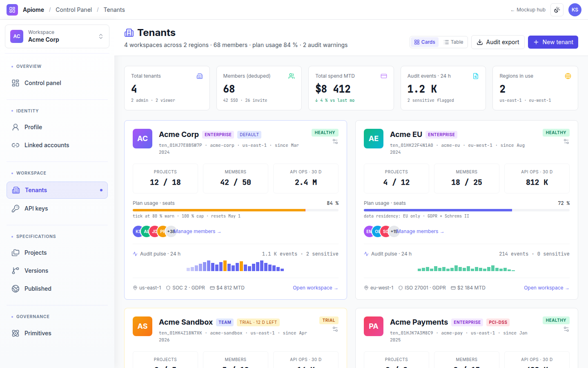Follow the Mockup hub link
This screenshot has height=368, width=588.
pyautogui.click(x=528, y=10)
